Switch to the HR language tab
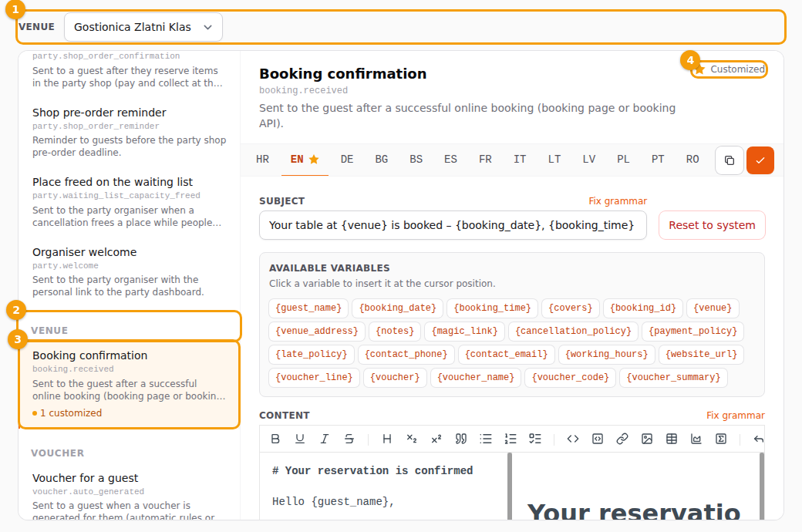Image resolution: width=802 pixels, height=532 pixels. pyautogui.click(x=262, y=159)
